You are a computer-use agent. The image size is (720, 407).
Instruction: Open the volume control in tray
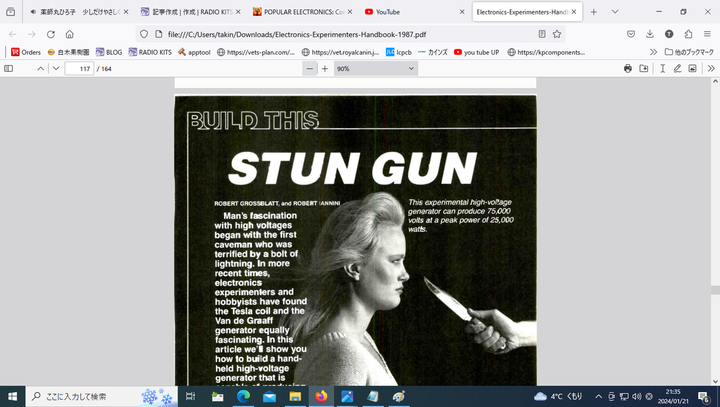coord(636,396)
